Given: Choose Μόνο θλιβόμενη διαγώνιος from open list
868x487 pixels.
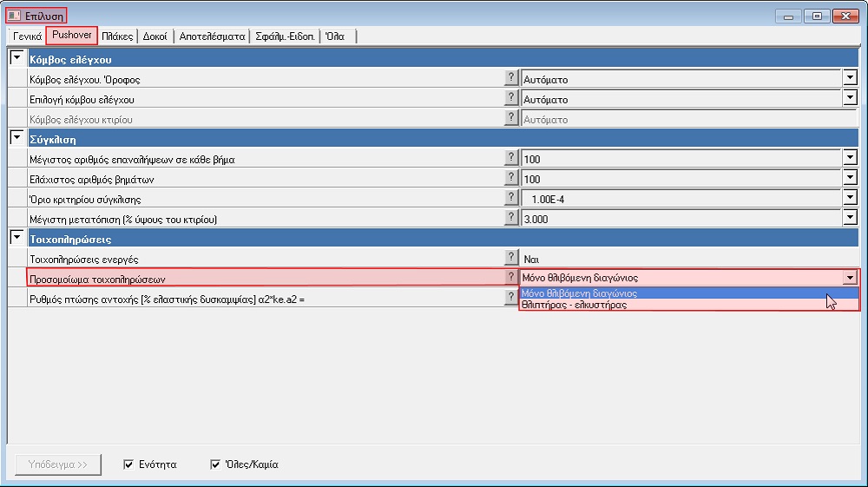Looking at the screenshot, I should pyautogui.click(x=580, y=293).
